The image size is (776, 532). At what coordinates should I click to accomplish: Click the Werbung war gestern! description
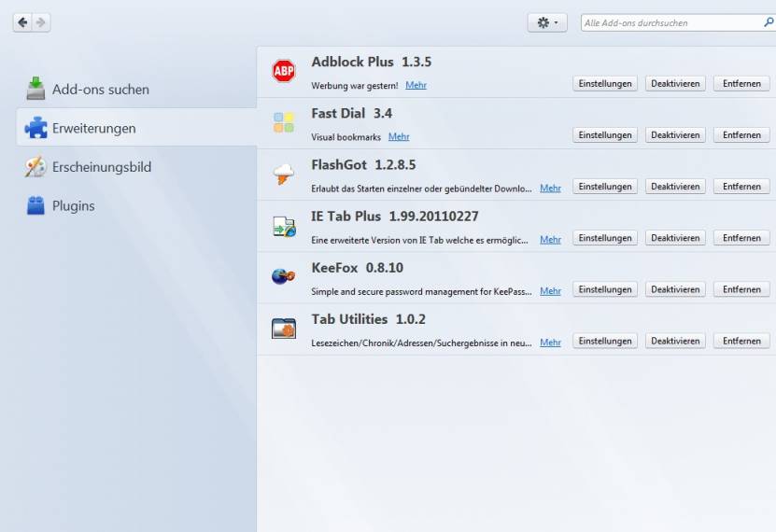354,86
